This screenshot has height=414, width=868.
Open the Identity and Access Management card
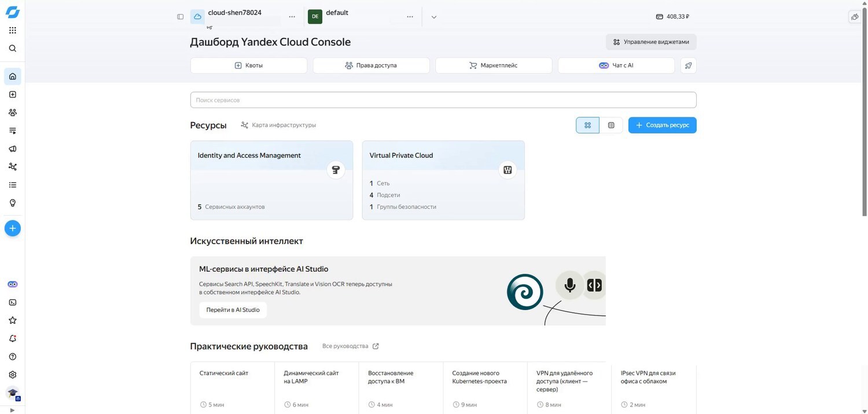coord(271,180)
